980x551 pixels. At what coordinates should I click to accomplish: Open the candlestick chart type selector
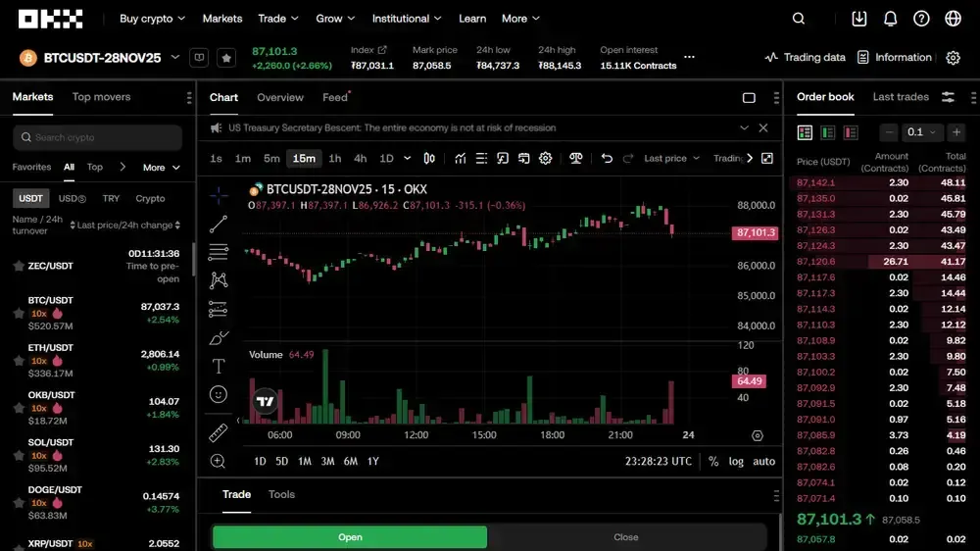click(x=429, y=158)
